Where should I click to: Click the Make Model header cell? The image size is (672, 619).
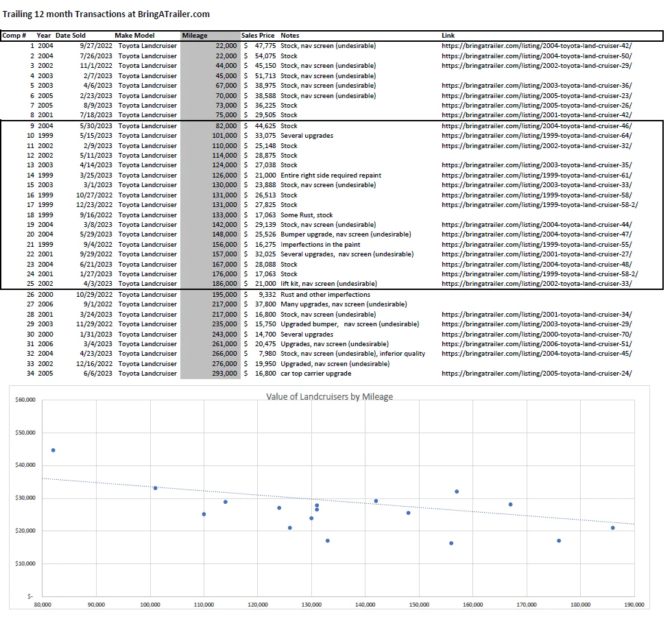pyautogui.click(x=134, y=36)
